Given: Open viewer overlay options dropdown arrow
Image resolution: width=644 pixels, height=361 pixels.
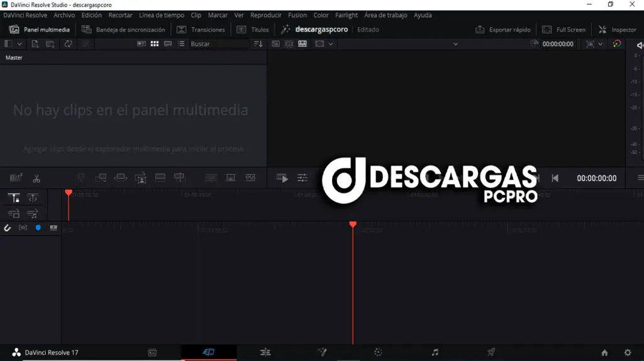Looking at the screenshot, I should [x=331, y=44].
